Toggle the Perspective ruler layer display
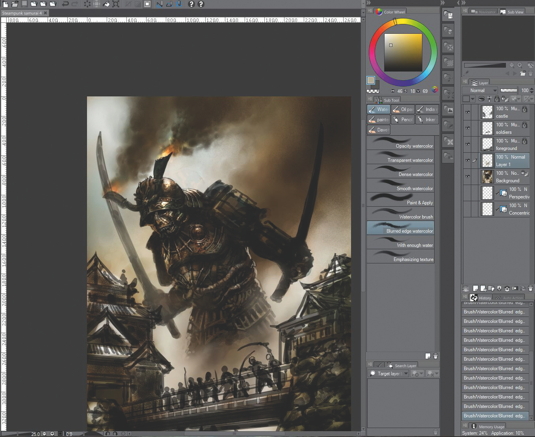 [467, 193]
